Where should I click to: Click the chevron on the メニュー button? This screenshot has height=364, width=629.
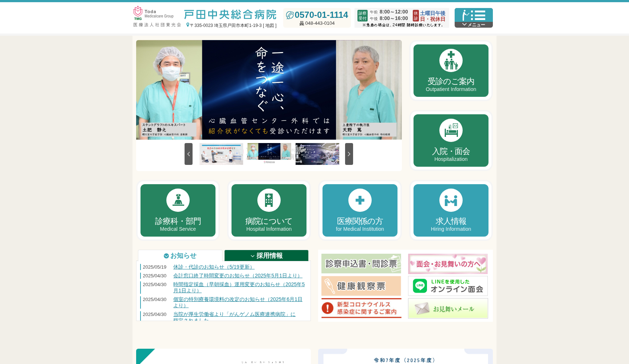click(x=464, y=24)
